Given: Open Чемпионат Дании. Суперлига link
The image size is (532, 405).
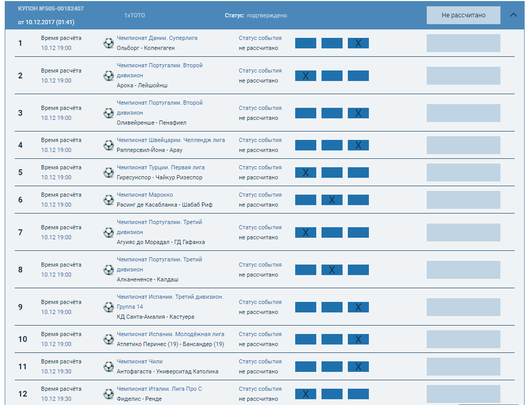Looking at the screenshot, I should (x=157, y=38).
